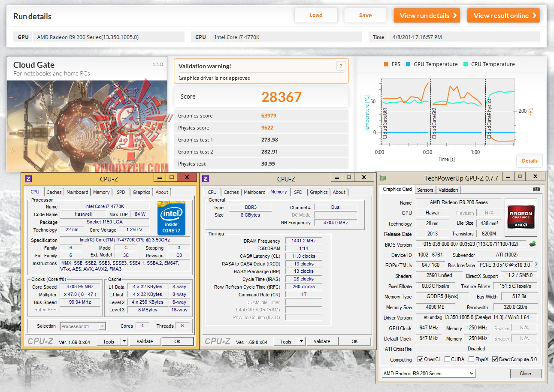This screenshot has height=392, width=554.
Task: Click the orange FPS legend swatch
Action: [386, 64]
